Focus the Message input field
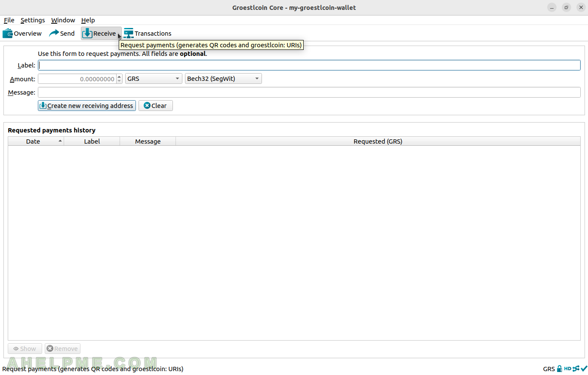This screenshot has width=588, height=375. click(x=309, y=92)
